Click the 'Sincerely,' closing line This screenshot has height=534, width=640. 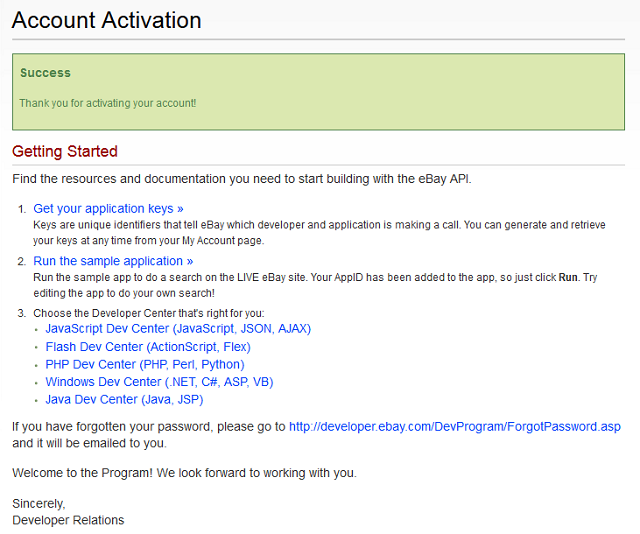point(39,504)
